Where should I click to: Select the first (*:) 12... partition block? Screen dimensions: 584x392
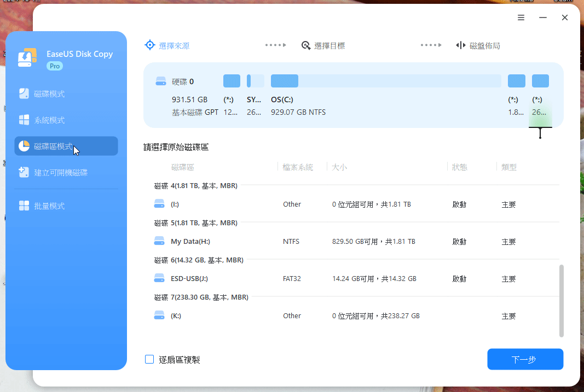(232, 81)
